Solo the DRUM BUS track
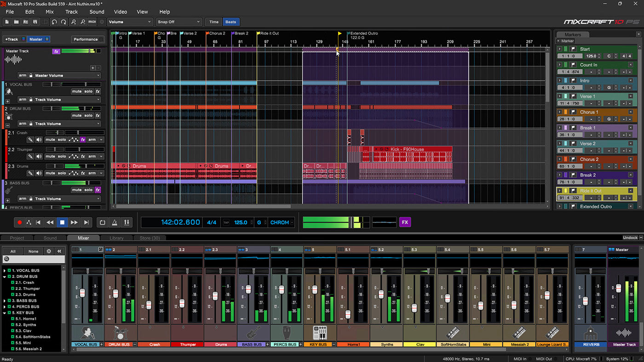644x362 pixels. pyautogui.click(x=88, y=115)
